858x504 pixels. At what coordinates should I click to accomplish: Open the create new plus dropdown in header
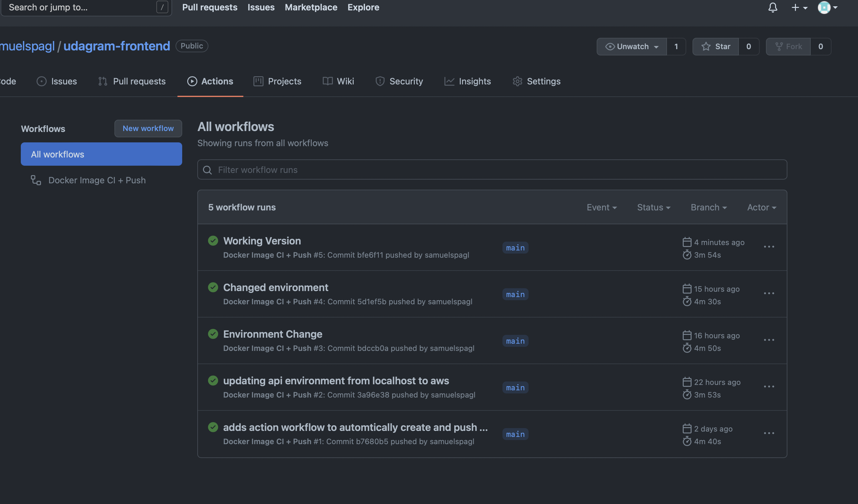pos(799,7)
